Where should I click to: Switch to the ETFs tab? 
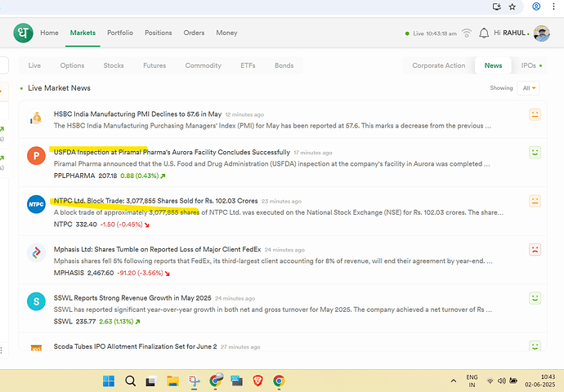tap(248, 65)
